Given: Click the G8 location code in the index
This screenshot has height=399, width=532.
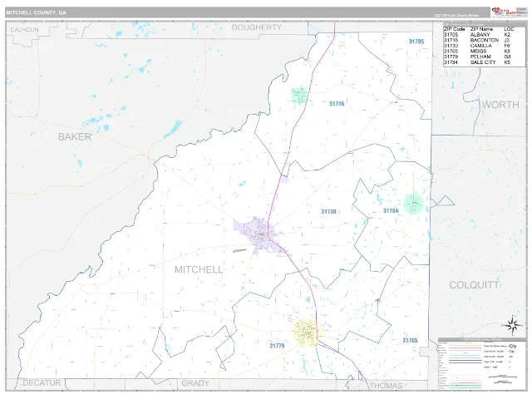Looking at the screenshot, I should [507, 57].
